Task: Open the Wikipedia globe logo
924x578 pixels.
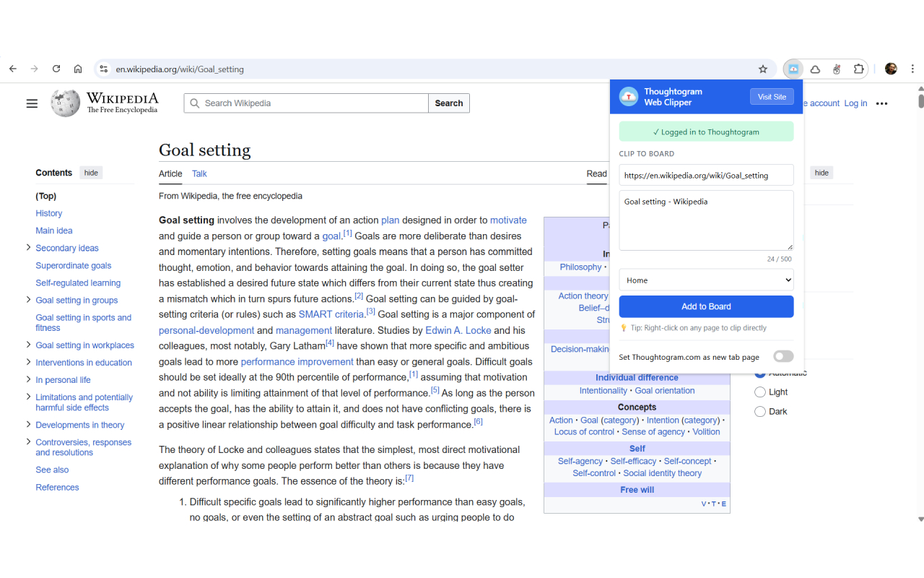Action: 66,103
